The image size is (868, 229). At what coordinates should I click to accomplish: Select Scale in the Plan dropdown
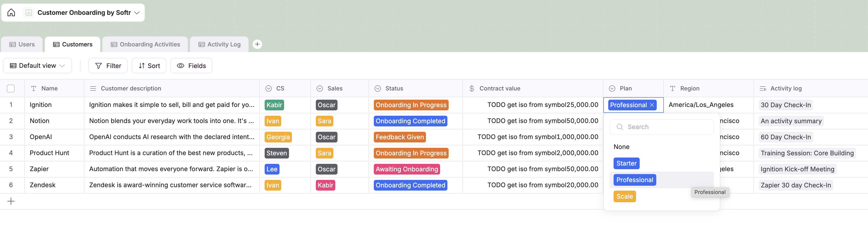[x=624, y=196]
